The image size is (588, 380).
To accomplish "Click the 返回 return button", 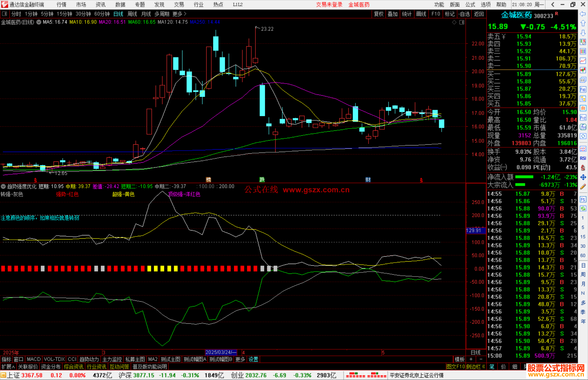I will (479, 14).
